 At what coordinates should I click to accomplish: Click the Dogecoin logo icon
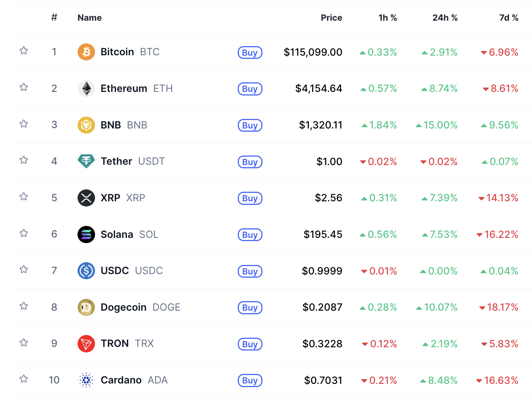[86, 307]
